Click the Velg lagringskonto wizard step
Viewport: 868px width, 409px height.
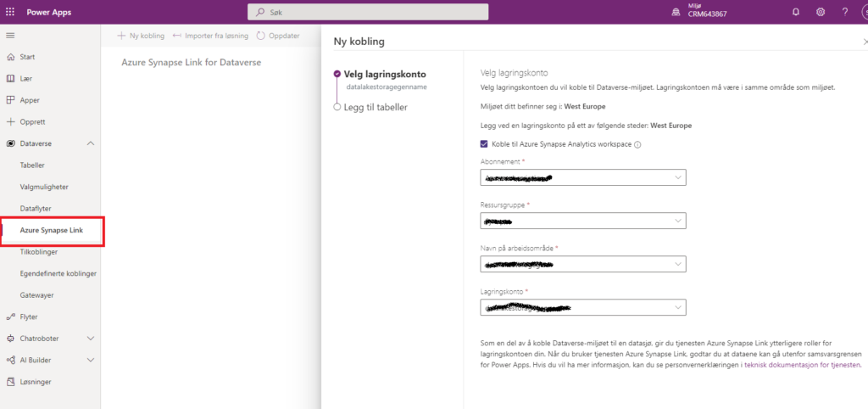(385, 75)
